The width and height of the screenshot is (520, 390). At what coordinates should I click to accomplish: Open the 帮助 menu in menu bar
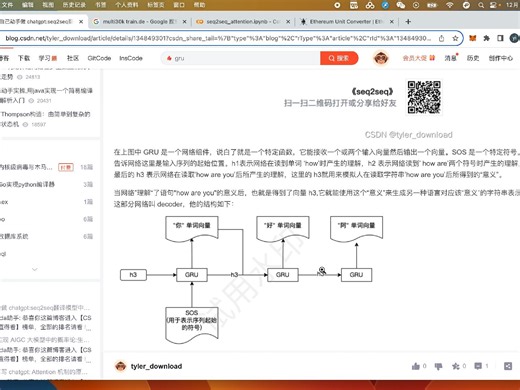pyautogui.click(x=199, y=5)
